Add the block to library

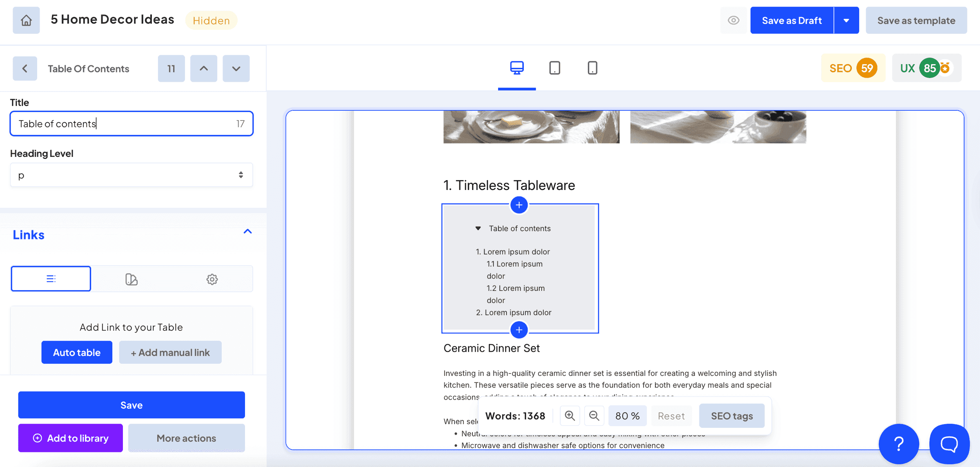click(x=71, y=438)
